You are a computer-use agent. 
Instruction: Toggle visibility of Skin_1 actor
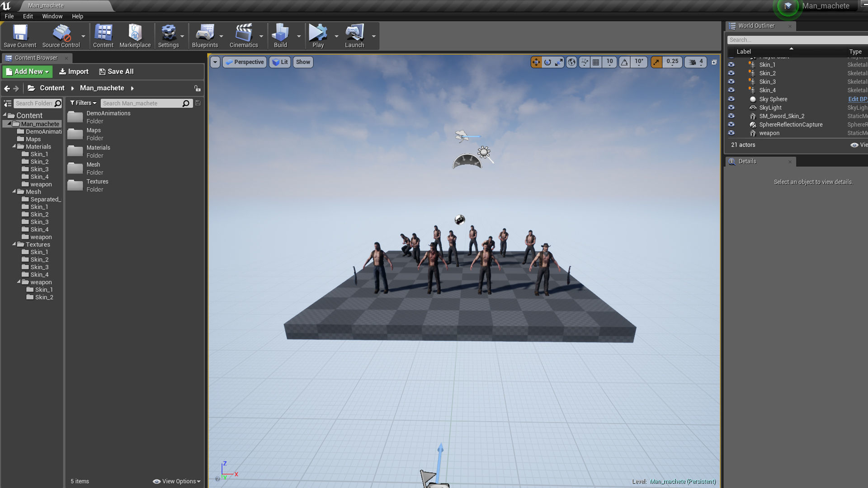click(731, 65)
